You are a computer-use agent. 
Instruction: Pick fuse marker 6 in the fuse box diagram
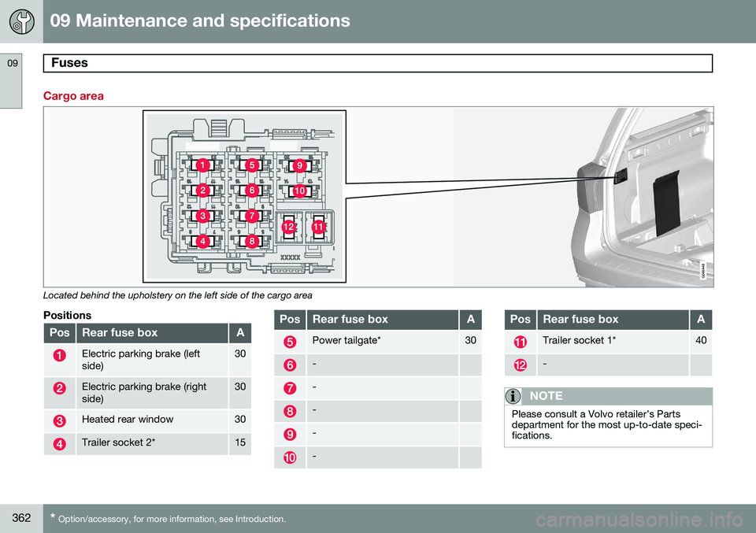(252, 191)
